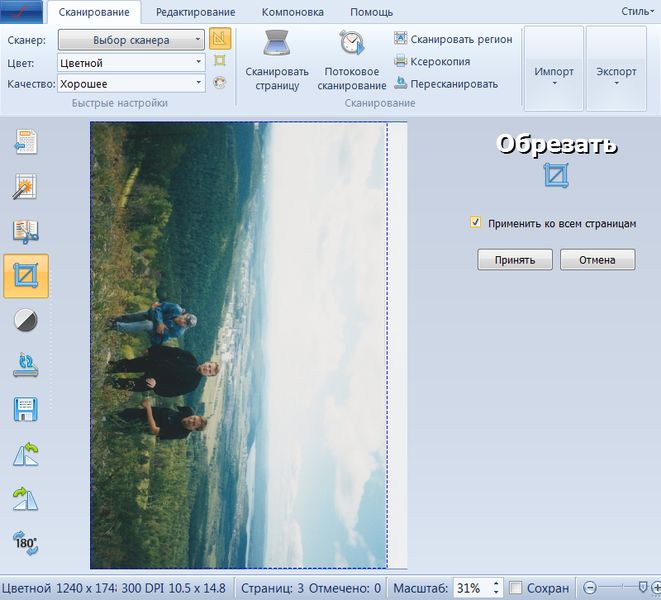The height and width of the screenshot is (600, 661).
Task: Click the split book pages scissors icon
Action: click(x=26, y=231)
